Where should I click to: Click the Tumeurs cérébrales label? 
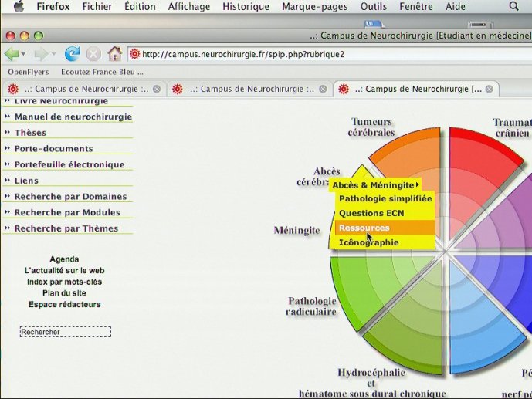coord(371,127)
